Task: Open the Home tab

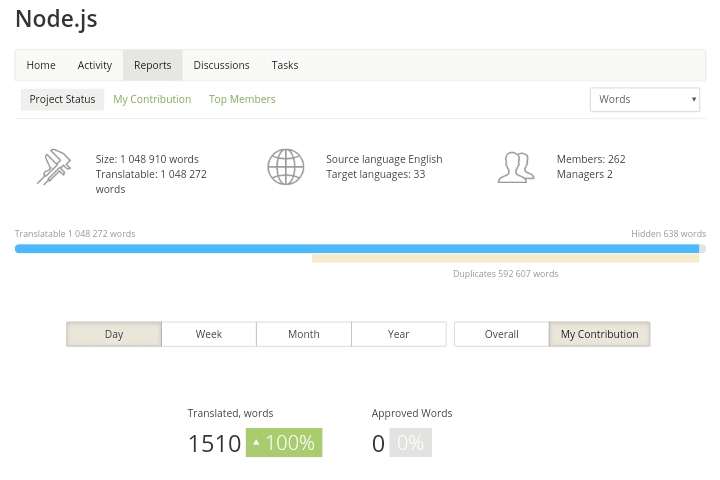Action: [41, 65]
